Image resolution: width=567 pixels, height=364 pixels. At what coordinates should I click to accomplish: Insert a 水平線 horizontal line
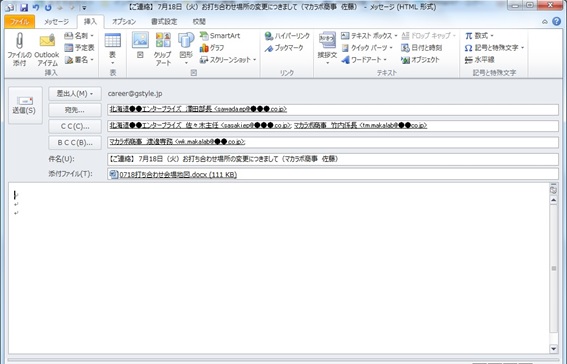[479, 60]
